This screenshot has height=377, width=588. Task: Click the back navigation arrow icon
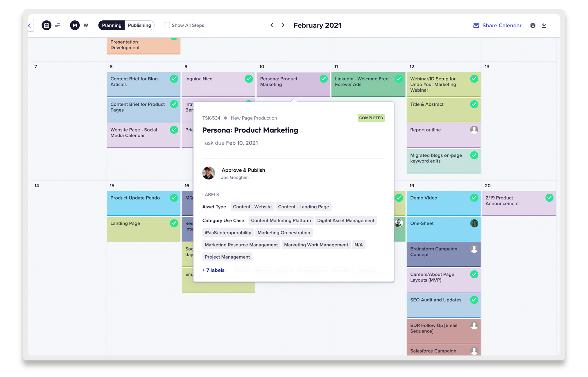29,25
